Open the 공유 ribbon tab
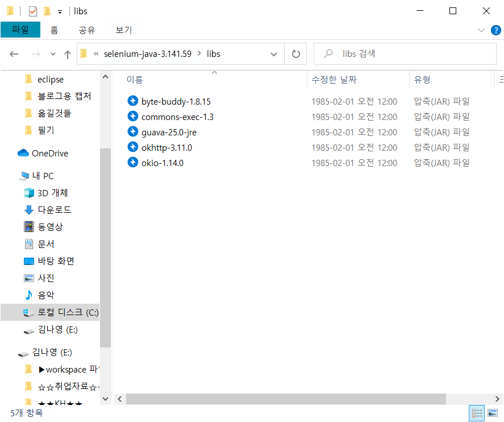This screenshot has width=504, height=422. point(87,30)
